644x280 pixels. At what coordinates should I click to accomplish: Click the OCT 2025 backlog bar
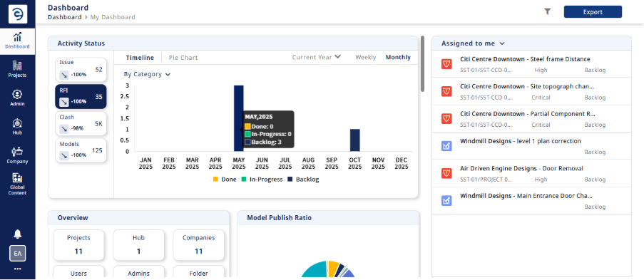355,140
